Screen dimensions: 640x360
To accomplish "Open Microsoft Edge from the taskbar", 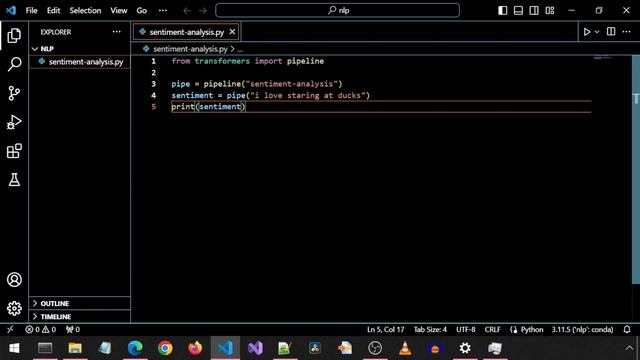I will (135, 348).
